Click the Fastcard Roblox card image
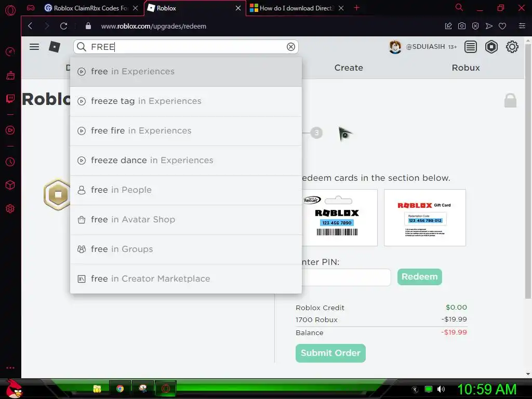 coord(339,218)
